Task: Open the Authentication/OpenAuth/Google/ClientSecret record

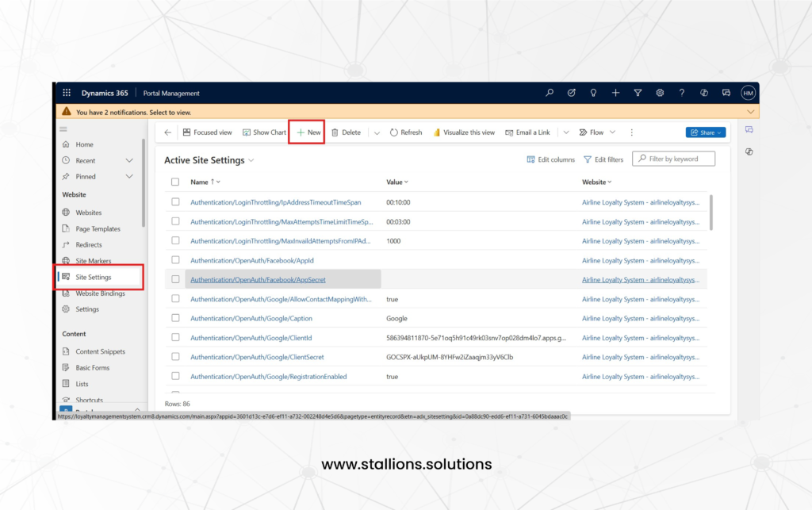Action: [x=257, y=357]
